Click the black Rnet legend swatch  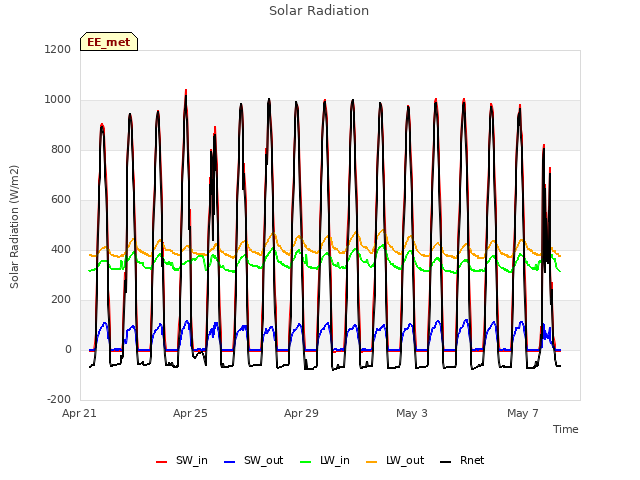(446, 462)
